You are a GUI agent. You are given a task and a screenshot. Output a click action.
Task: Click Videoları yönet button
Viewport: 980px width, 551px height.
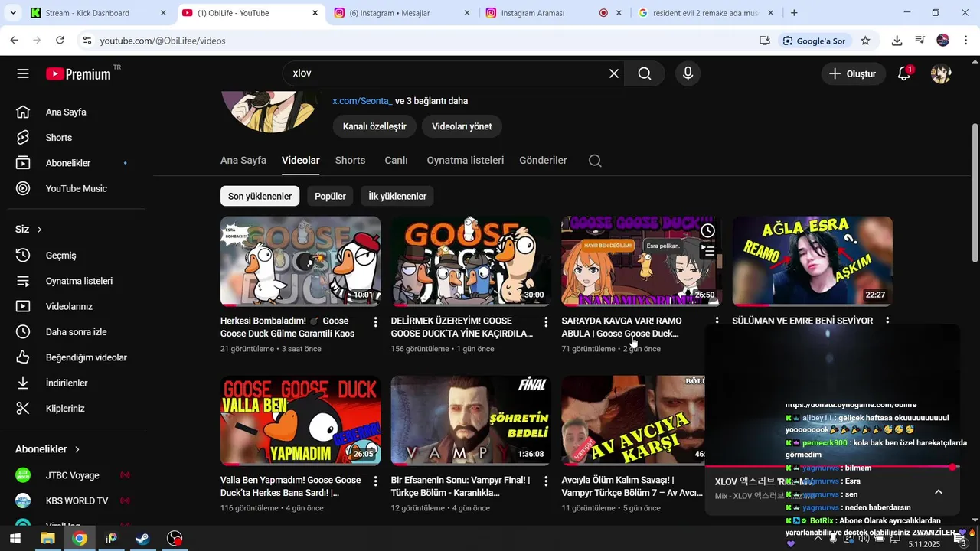[462, 126]
